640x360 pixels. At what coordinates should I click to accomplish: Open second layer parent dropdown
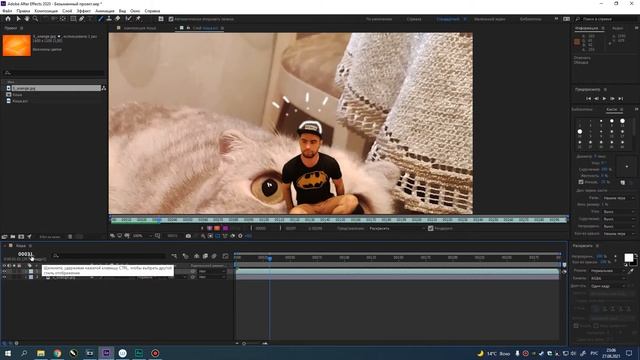point(211,277)
